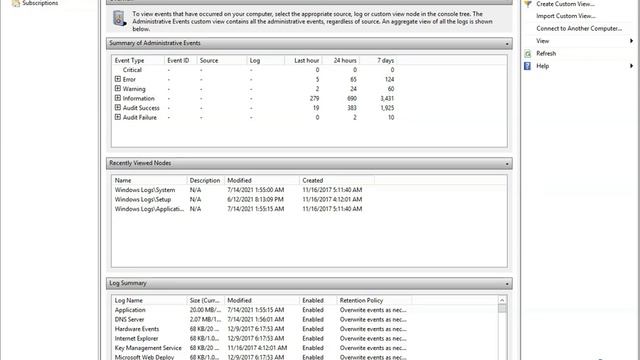The width and height of the screenshot is (640, 360).
Task: Click the blue Help question icon
Action: click(527, 66)
